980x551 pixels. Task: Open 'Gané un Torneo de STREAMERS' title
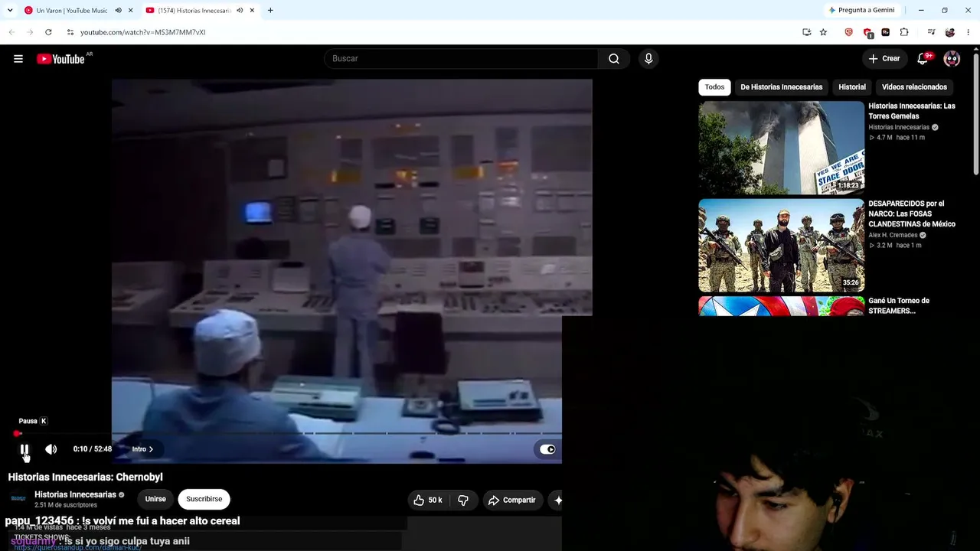point(899,306)
